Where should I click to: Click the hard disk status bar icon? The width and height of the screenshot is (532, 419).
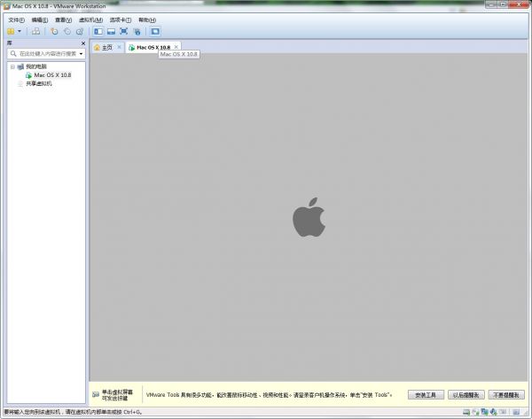click(x=466, y=412)
